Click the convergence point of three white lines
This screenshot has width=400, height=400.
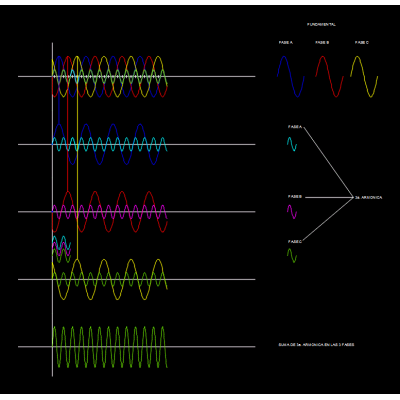353,198
